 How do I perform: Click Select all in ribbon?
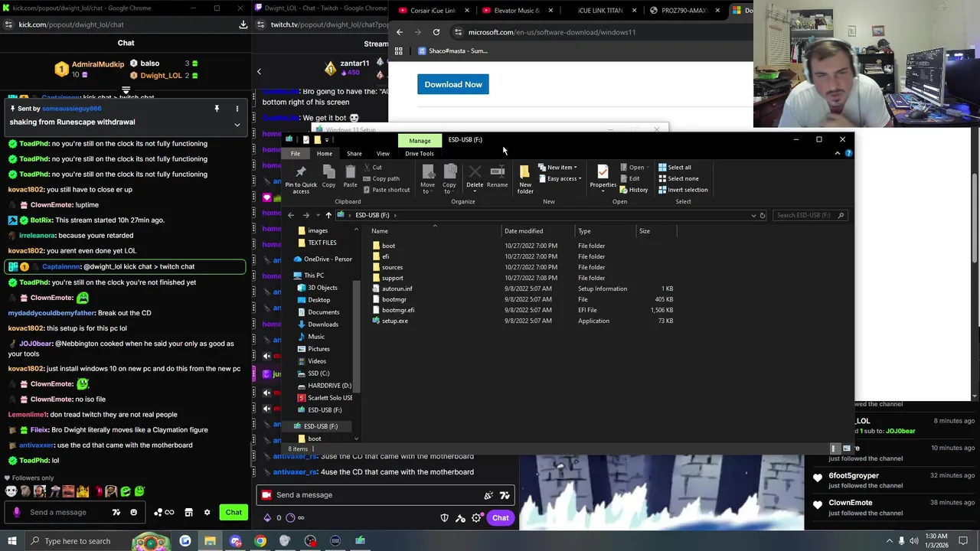675,168
